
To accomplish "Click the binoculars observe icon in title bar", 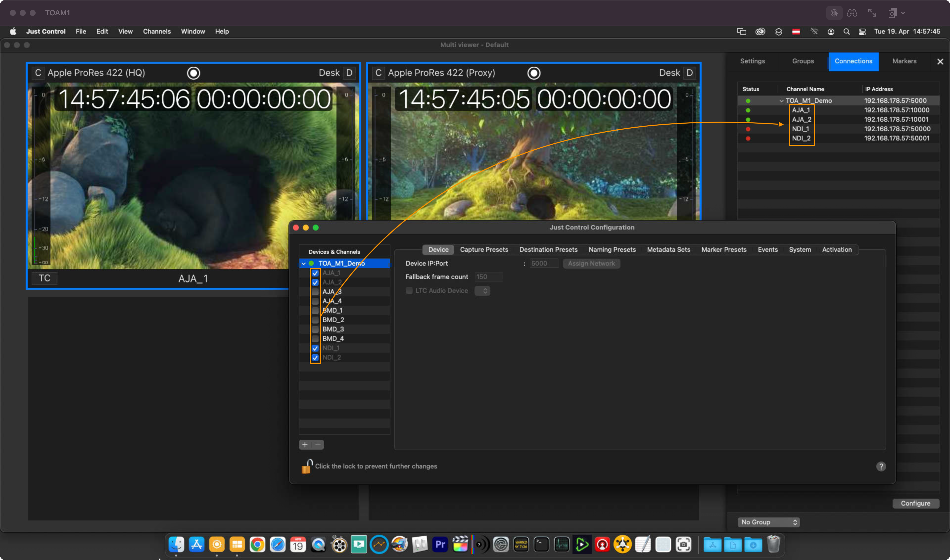I will tap(852, 13).
